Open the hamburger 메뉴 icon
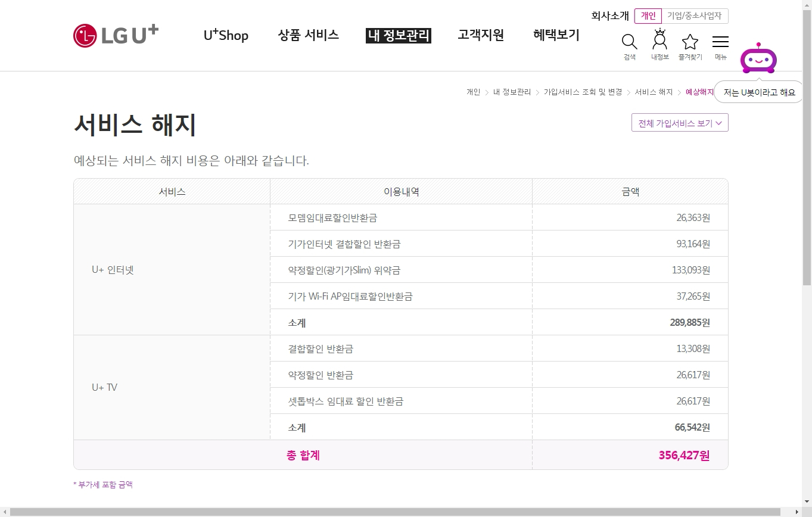 coord(720,42)
